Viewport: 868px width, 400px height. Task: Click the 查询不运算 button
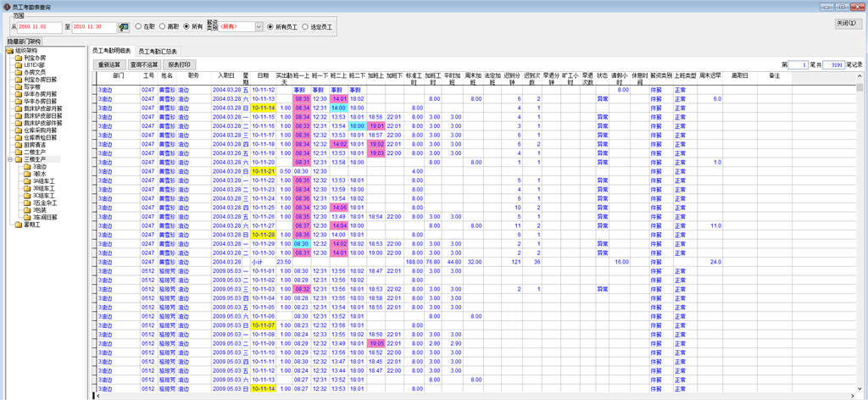tap(144, 64)
